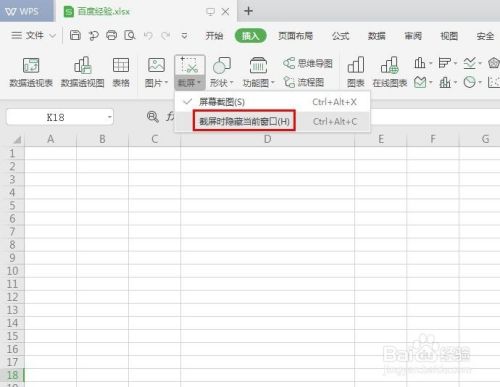
Task: Switch to the 数据 ribbon tab
Action: coord(377,36)
